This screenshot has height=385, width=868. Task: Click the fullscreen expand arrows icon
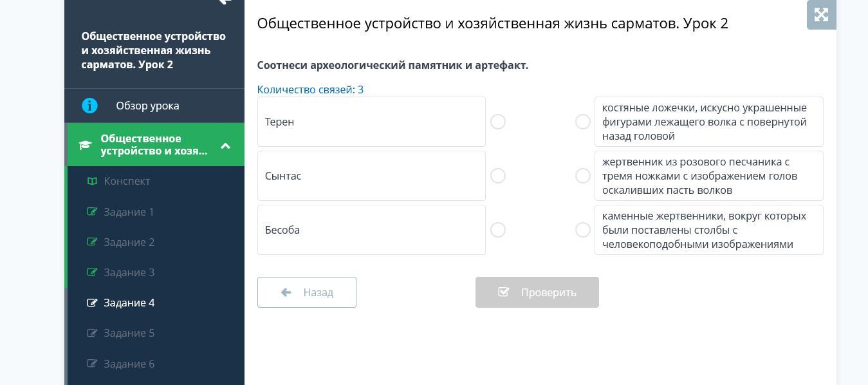point(821,15)
